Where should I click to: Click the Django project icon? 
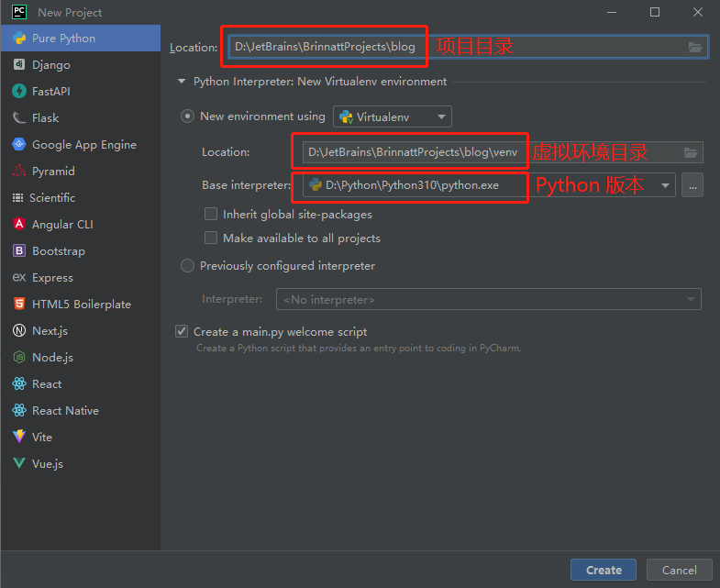click(x=19, y=64)
